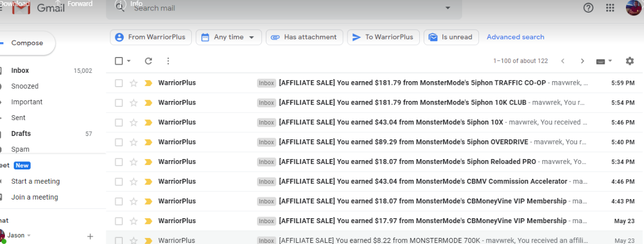Go to newer messages page arrow

[563, 61]
